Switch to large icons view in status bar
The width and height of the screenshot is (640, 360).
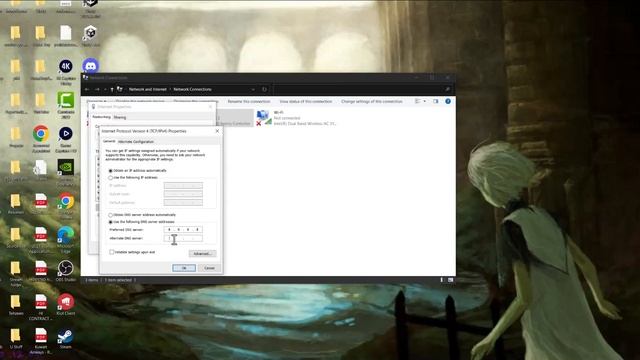[x=451, y=280]
